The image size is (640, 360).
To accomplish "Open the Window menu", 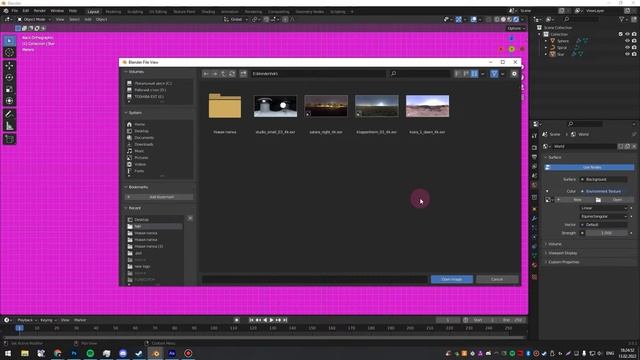I will tap(57, 11).
